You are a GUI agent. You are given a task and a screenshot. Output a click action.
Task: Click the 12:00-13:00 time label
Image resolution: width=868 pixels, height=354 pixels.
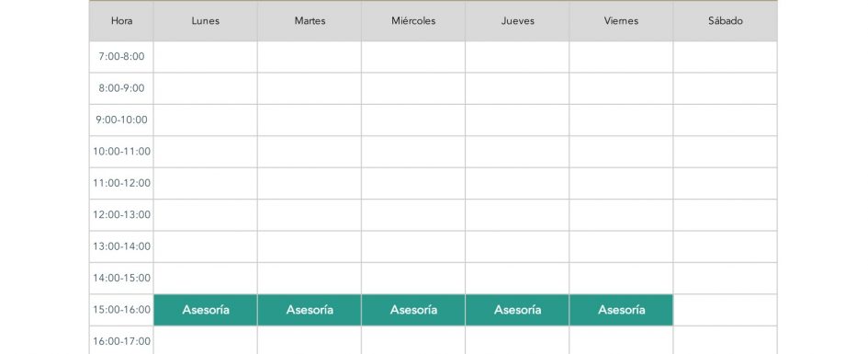(122, 214)
